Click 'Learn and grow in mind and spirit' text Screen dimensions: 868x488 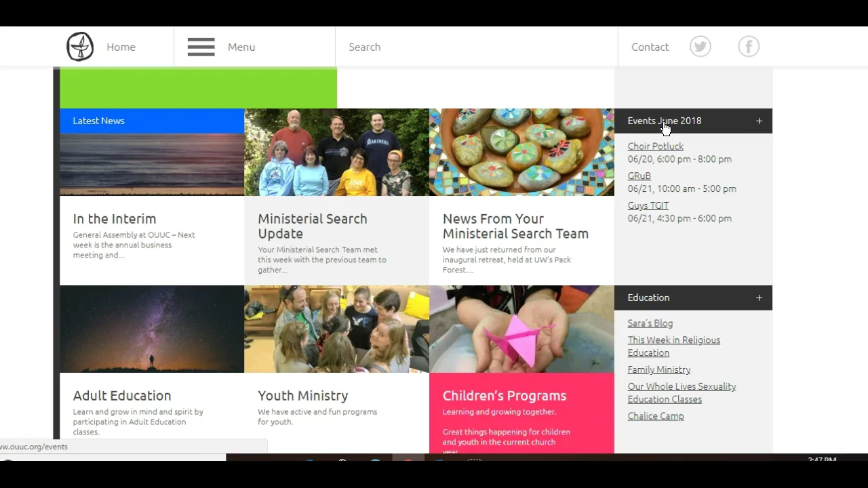point(138,422)
